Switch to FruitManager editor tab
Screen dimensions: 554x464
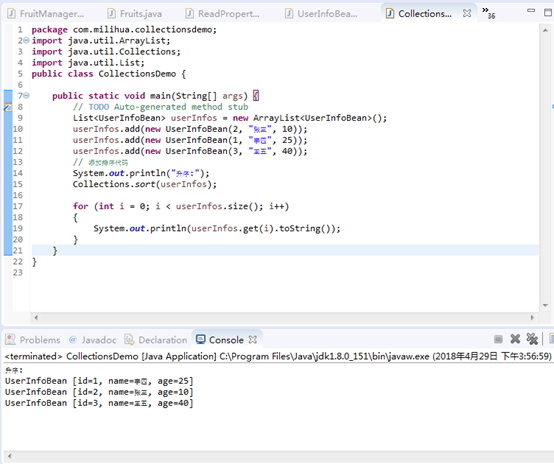pyautogui.click(x=46, y=14)
